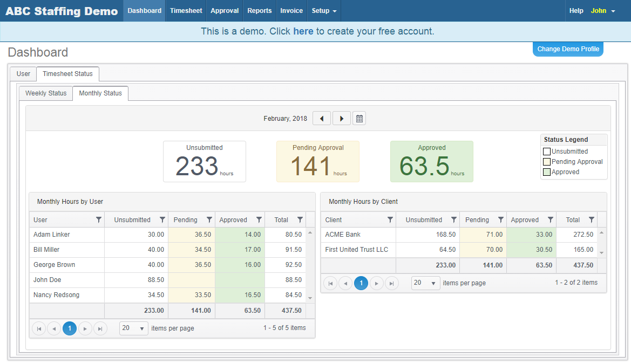Select the ACME Bank client row

[x=459, y=235]
